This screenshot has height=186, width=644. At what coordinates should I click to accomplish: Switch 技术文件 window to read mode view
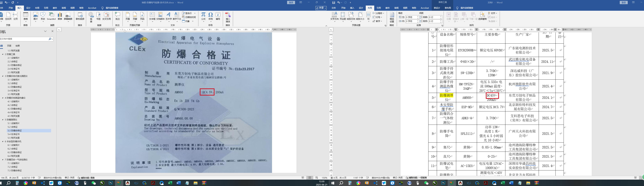(303, 178)
